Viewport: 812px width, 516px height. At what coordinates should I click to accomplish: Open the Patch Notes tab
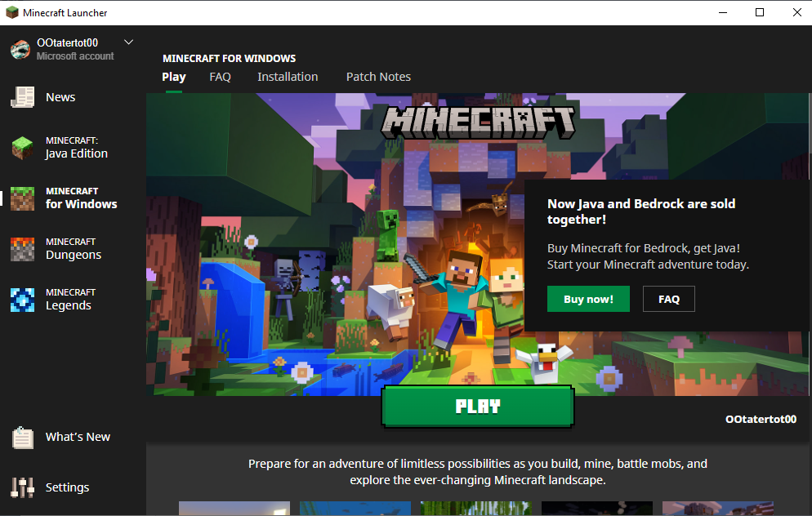378,77
